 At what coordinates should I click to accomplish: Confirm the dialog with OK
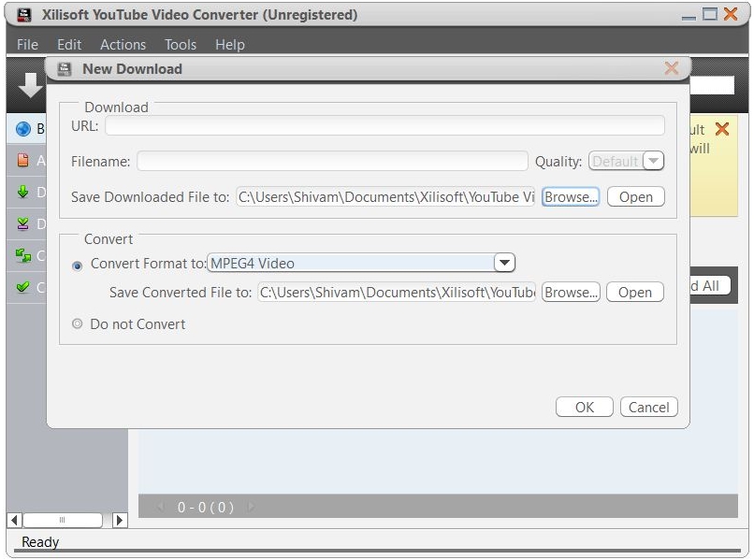[x=585, y=407]
